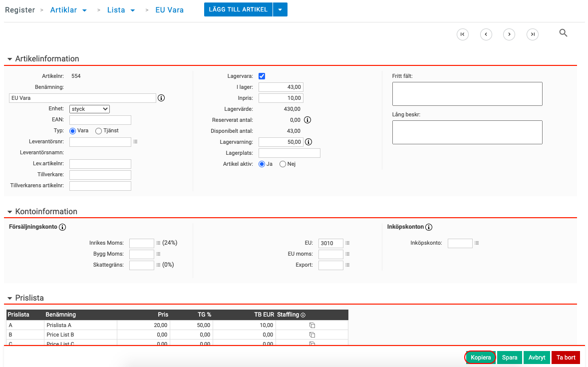Collapse the Kontoinformation section
This screenshot has height=367, width=588.
click(x=10, y=212)
